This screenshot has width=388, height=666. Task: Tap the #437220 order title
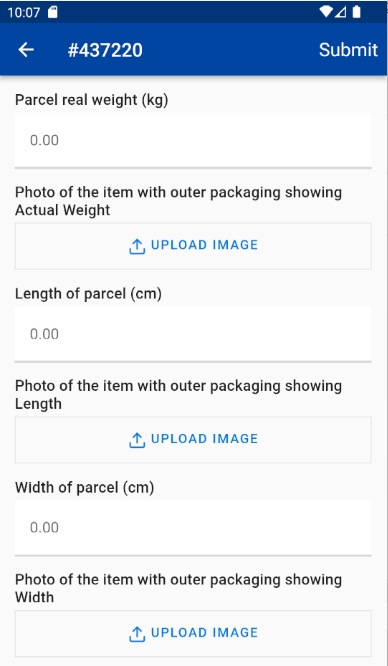coord(105,50)
